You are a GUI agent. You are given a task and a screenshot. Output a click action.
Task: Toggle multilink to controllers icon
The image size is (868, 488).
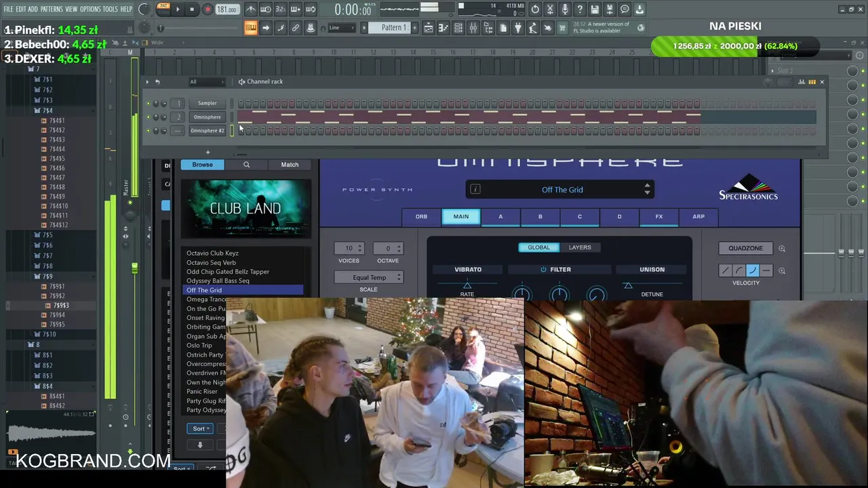(x=296, y=28)
